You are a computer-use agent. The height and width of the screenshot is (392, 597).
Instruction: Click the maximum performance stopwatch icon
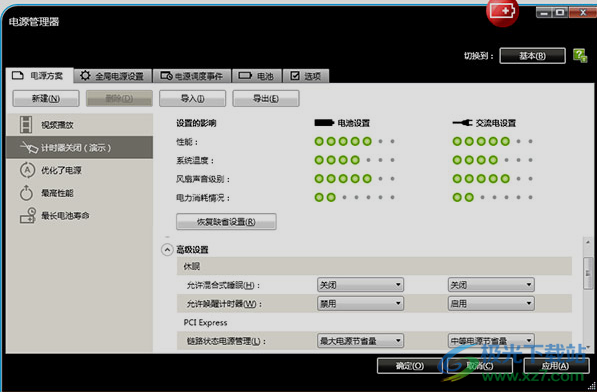26,193
